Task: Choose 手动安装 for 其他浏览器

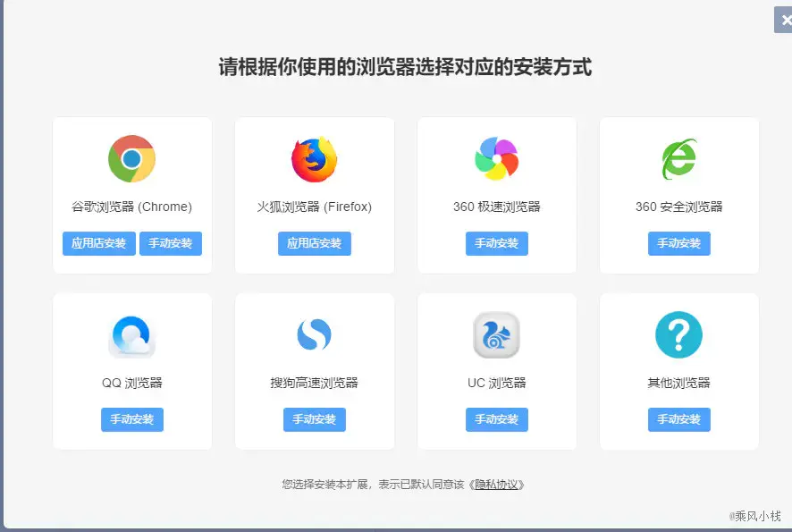Action: pos(678,419)
